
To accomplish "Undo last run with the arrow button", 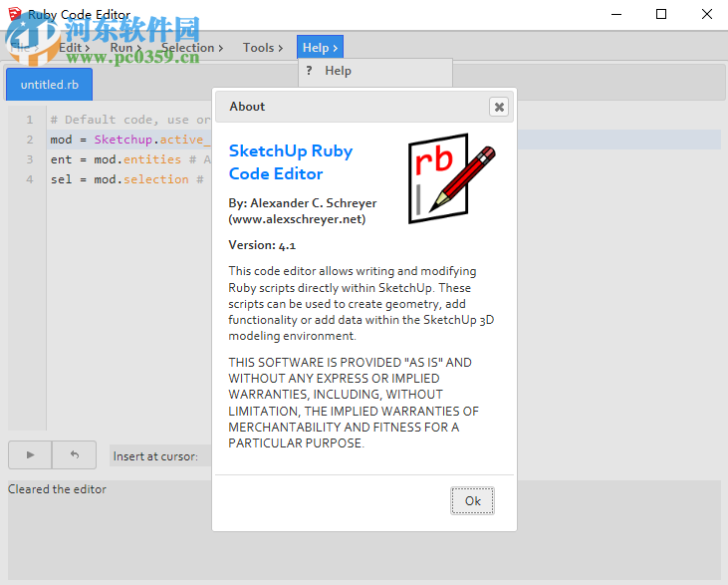I will (75, 454).
